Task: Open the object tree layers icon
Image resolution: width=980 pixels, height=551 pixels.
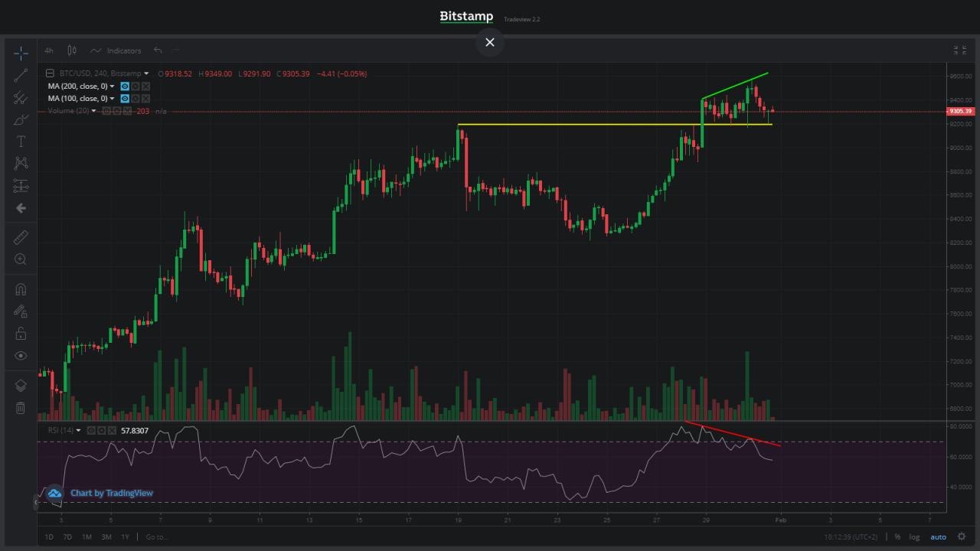Action: coord(21,386)
